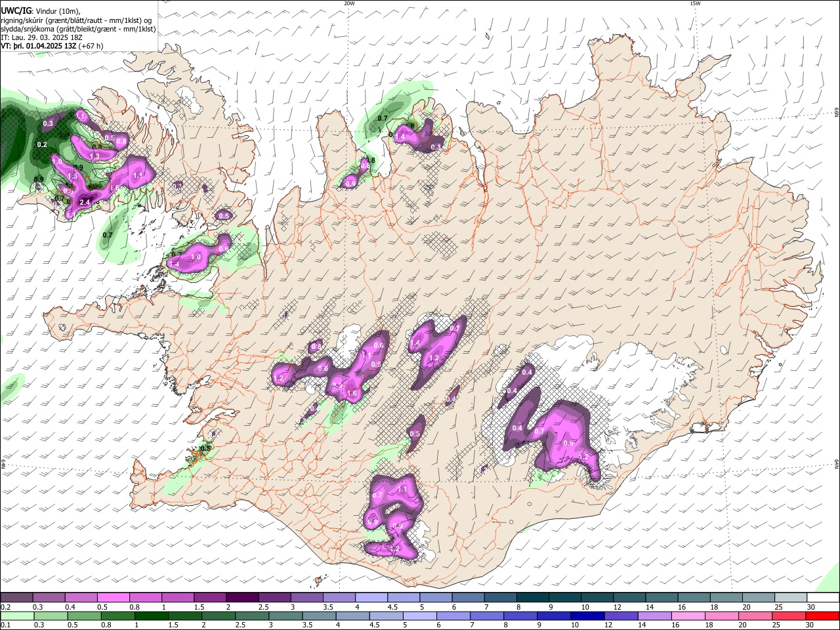Click the snow legend swatch labeled 0.5
The height and width of the screenshot is (630, 840).
tap(113, 598)
